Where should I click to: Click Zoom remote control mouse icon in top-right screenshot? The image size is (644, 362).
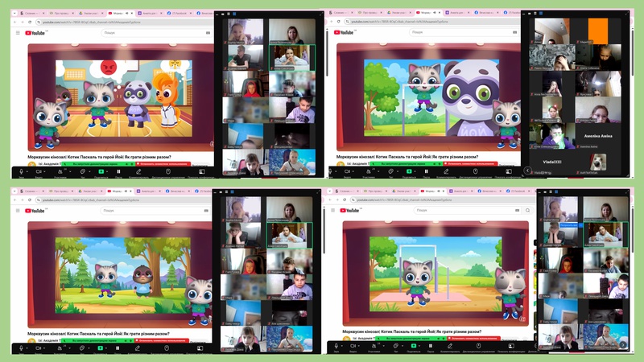click(x=475, y=171)
